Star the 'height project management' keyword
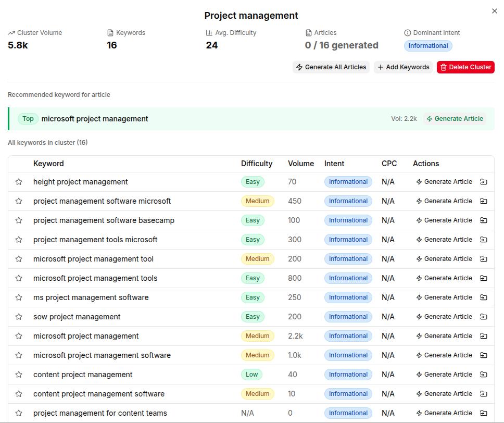 19,182
